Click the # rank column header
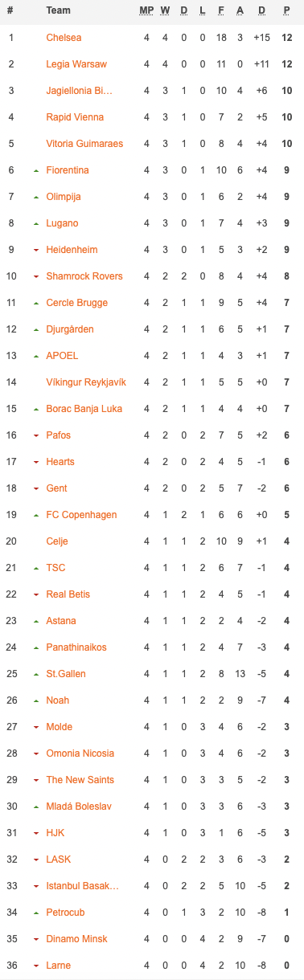This screenshot has width=304, height=980. tap(11, 10)
